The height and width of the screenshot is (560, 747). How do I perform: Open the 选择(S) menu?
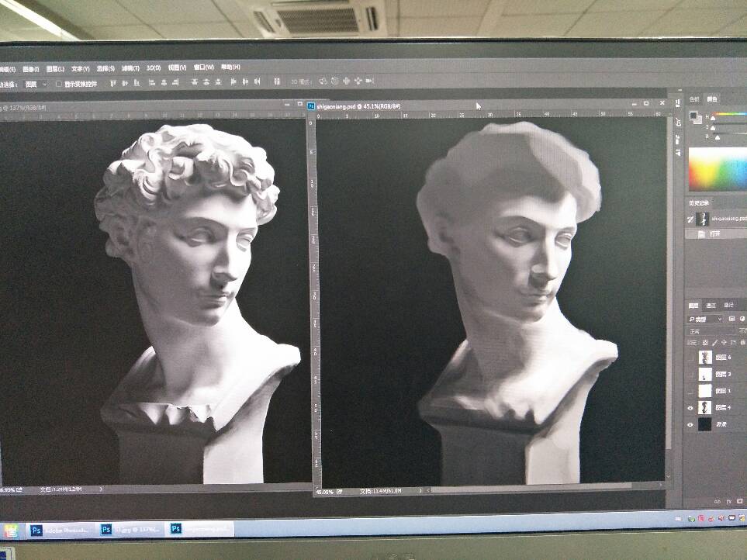105,68
